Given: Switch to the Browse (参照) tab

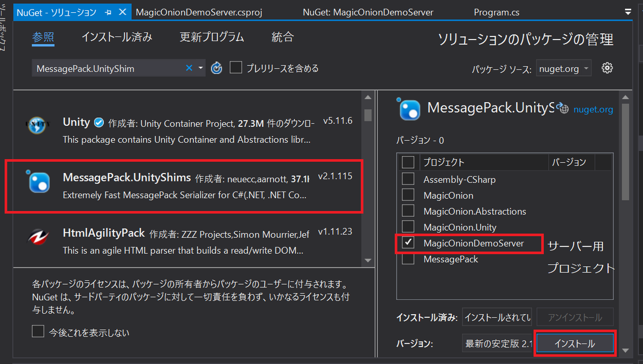Looking at the screenshot, I should pyautogui.click(x=43, y=37).
